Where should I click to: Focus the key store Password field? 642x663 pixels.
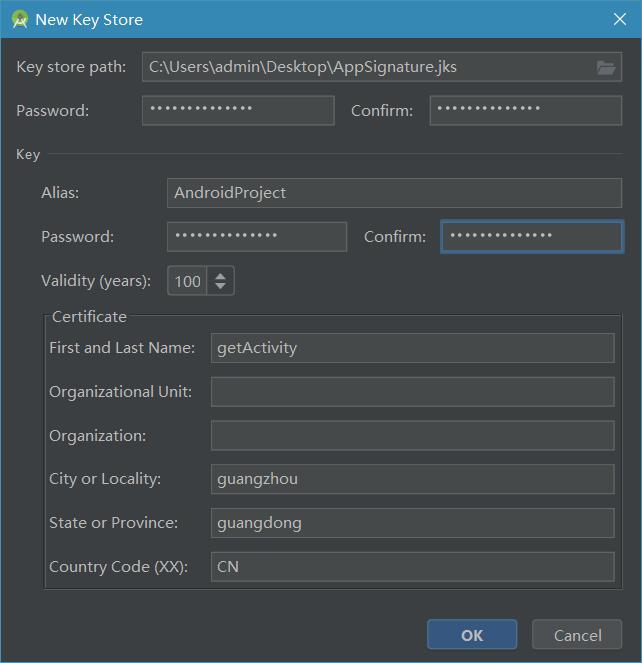[238, 110]
